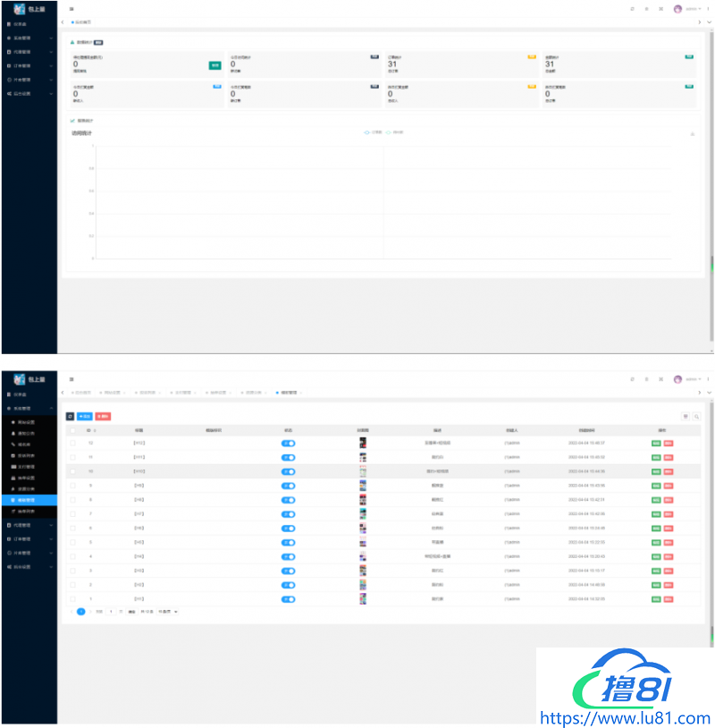This screenshot has height=728, width=715.
Task: Switch to the first tab in the lower tab bar
Action: pyautogui.click(x=81, y=393)
